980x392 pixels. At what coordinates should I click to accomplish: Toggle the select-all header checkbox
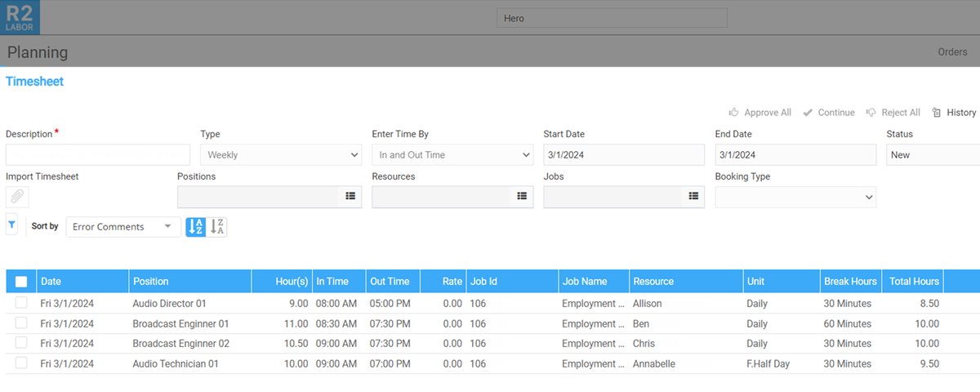pyautogui.click(x=21, y=282)
